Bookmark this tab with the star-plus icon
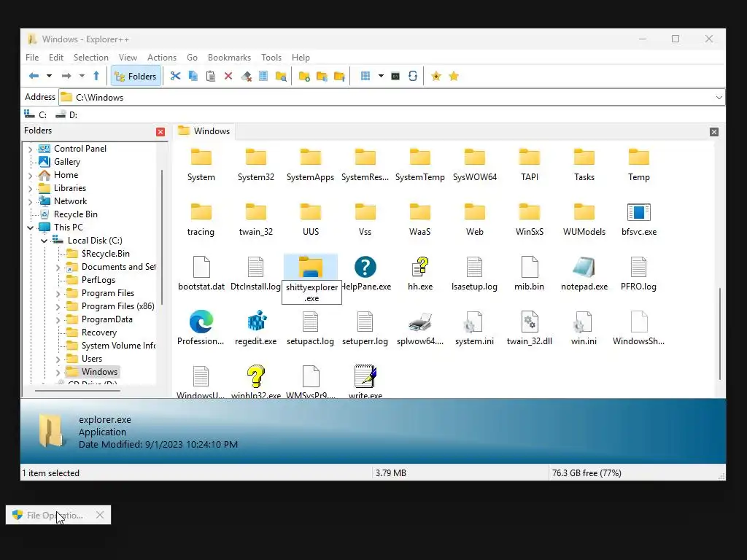This screenshot has height=560, width=747. (x=436, y=76)
